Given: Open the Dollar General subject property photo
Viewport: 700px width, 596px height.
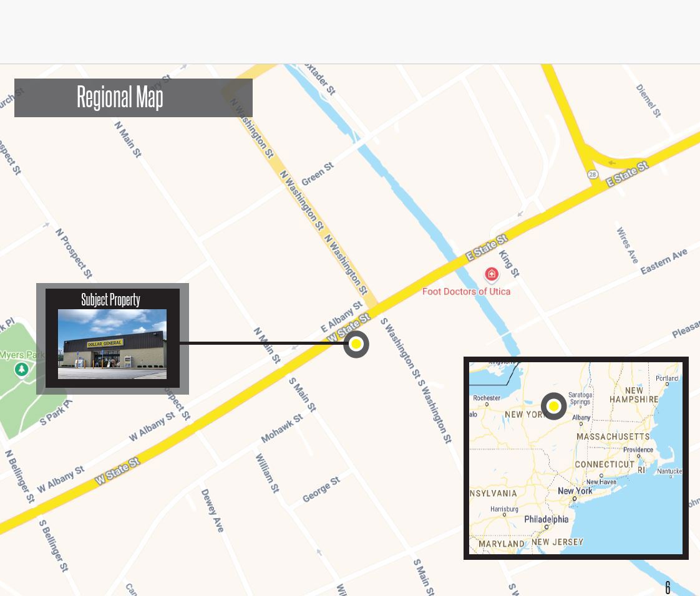Looking at the screenshot, I should click(112, 344).
